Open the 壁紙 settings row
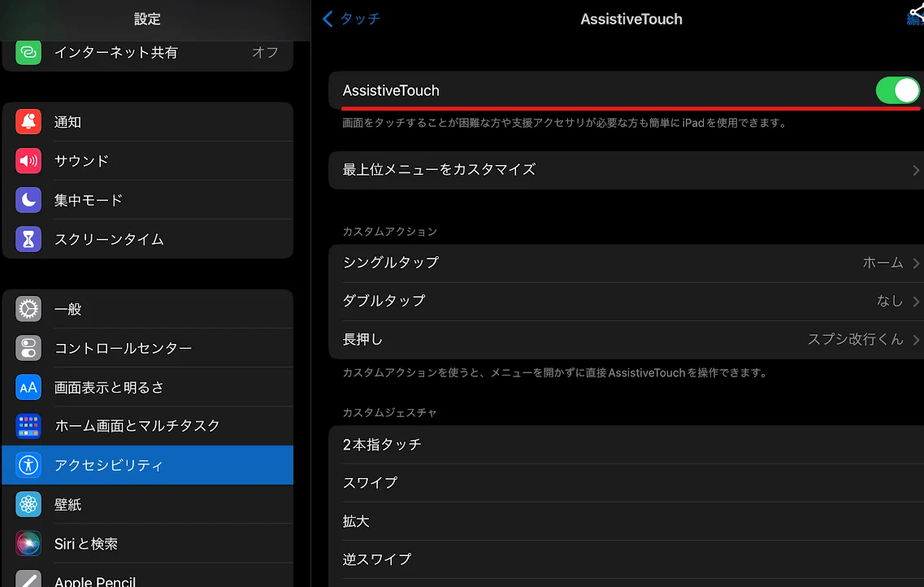 (x=148, y=505)
